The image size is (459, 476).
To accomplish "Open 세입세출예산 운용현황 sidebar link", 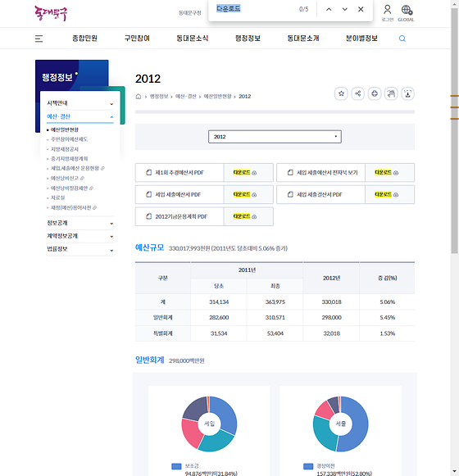I will [x=75, y=168].
